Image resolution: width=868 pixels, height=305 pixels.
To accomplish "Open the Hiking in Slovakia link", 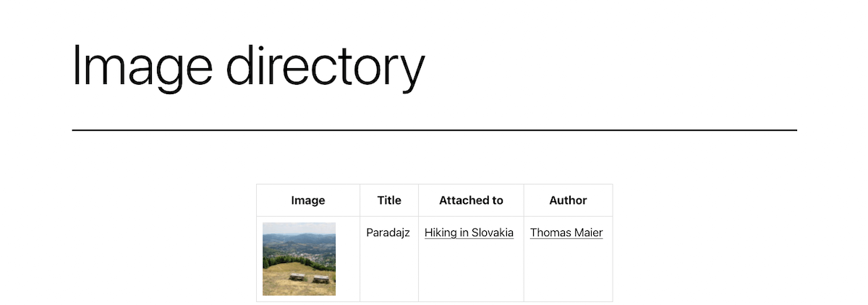I will [469, 233].
